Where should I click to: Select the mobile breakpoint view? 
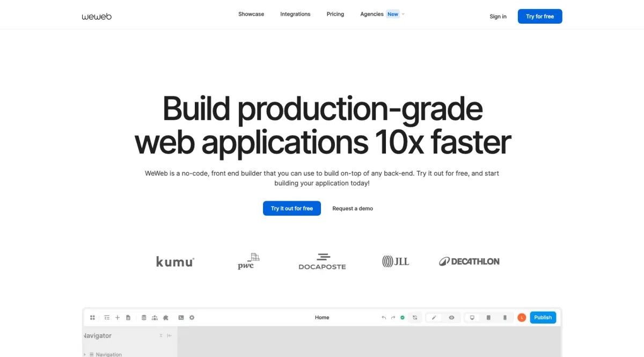(x=505, y=318)
